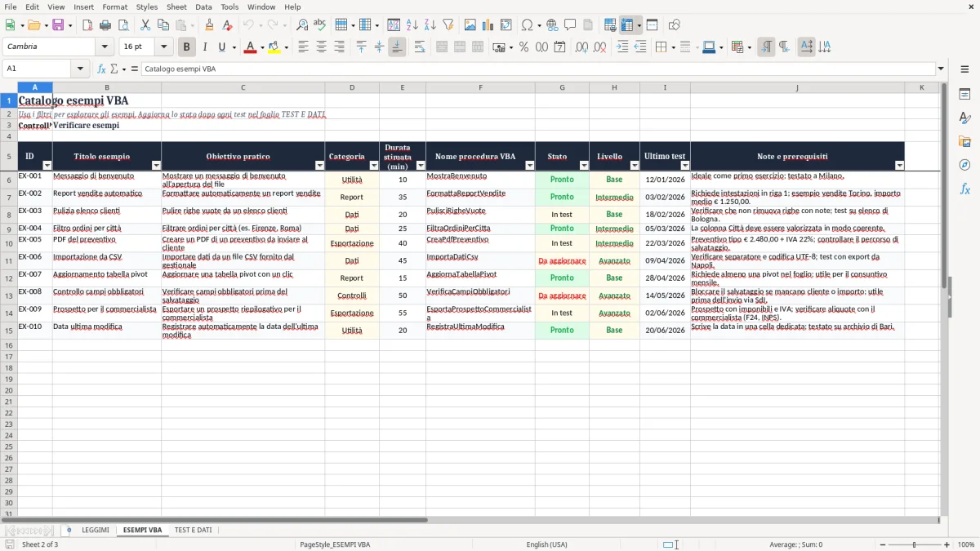Open the Font Name dropdown
Screen dimensions: 980x551
[105, 47]
